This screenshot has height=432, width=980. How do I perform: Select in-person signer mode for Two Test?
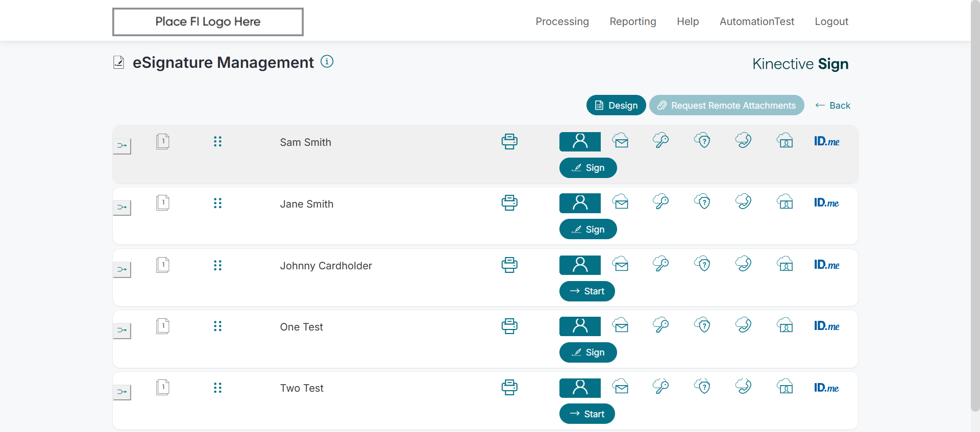coord(580,388)
